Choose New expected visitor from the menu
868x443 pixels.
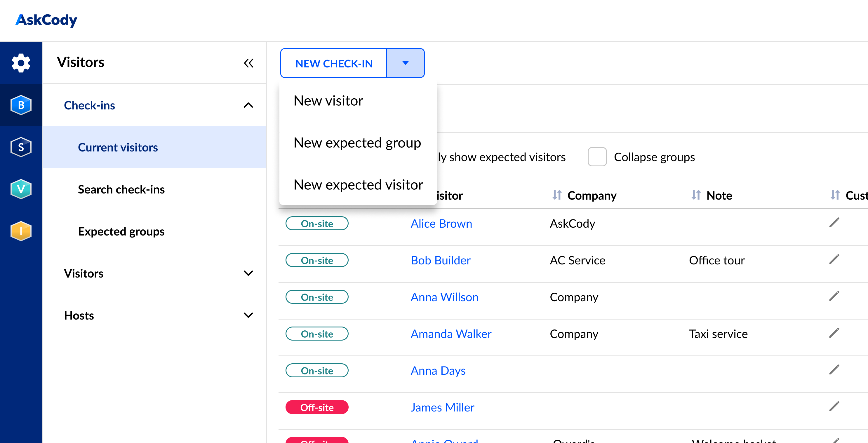pos(358,184)
